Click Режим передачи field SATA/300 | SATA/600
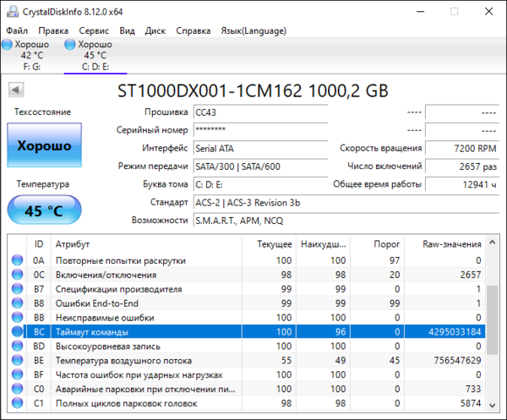 pyautogui.click(x=260, y=166)
